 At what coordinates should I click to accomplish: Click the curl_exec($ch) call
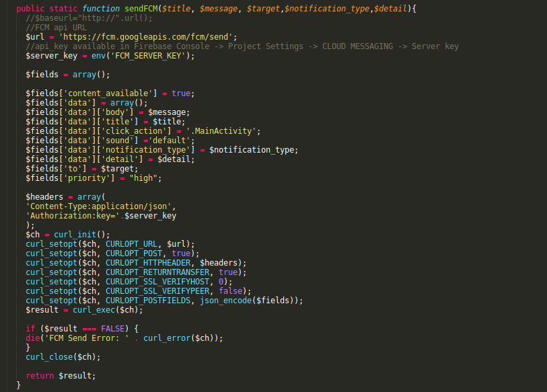[x=106, y=310]
